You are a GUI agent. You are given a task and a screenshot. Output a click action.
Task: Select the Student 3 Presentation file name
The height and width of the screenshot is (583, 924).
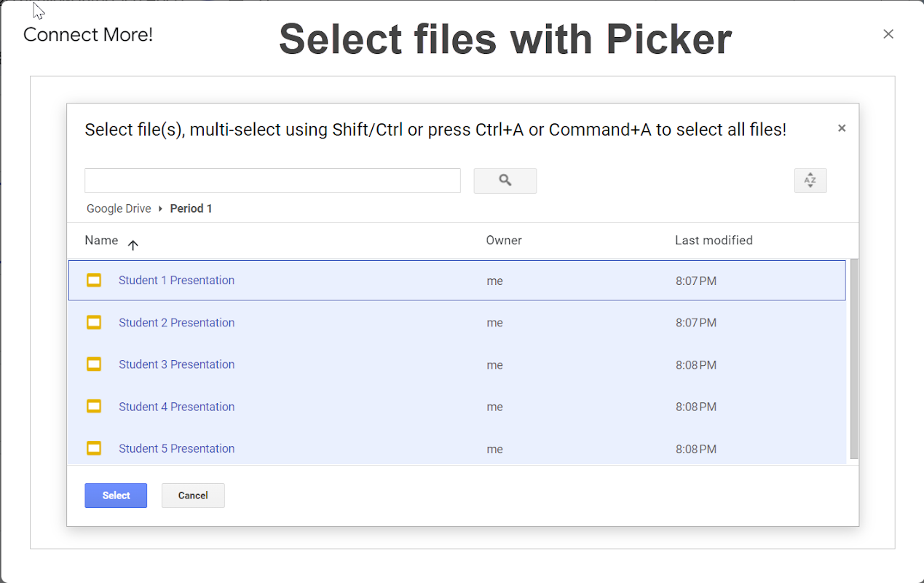tap(176, 364)
